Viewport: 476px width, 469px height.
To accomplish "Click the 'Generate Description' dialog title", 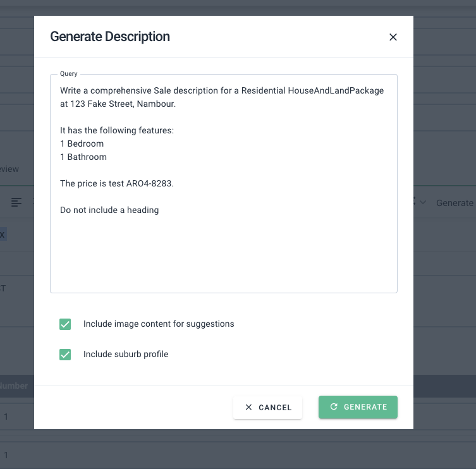I will click(x=110, y=37).
